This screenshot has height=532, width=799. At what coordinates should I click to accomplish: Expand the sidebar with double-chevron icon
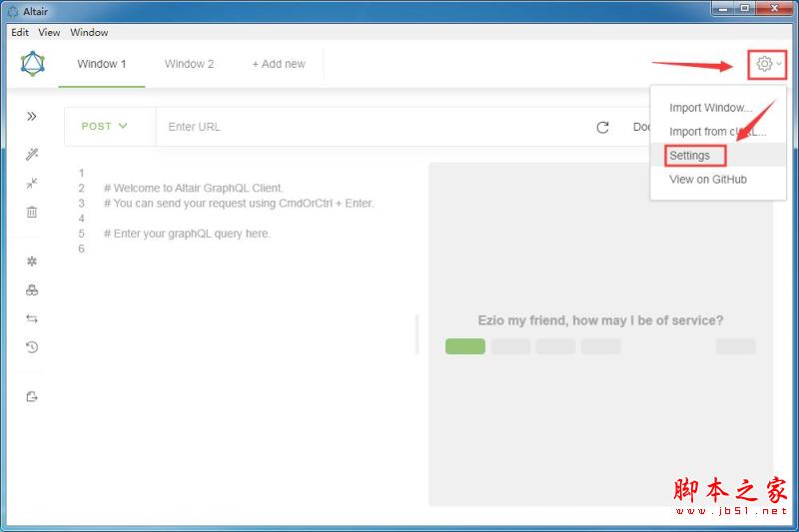[x=32, y=117]
